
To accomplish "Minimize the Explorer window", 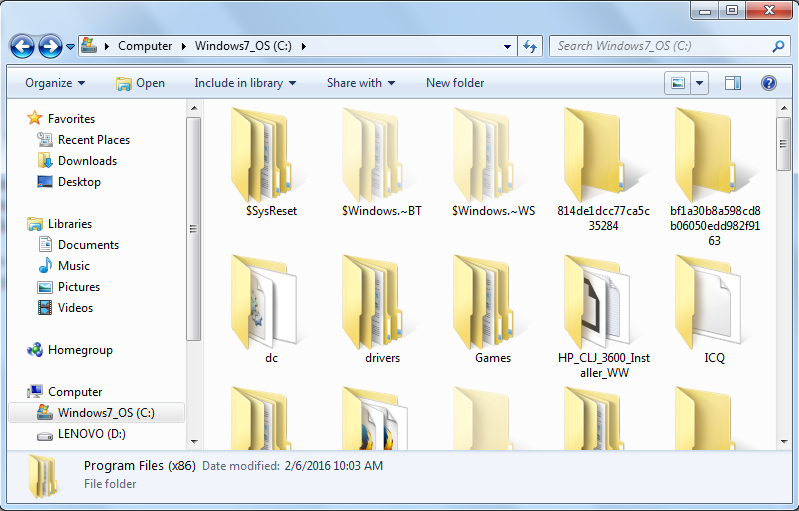I will (705, 10).
